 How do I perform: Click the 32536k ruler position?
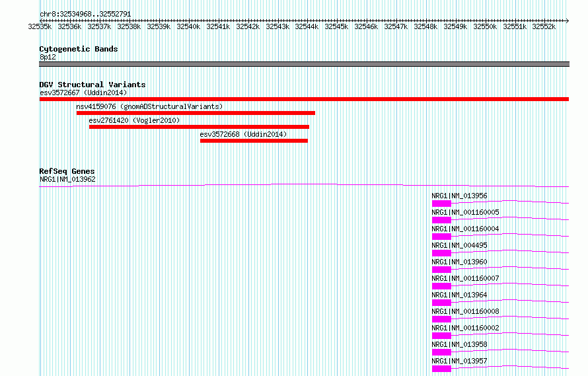pos(69,26)
